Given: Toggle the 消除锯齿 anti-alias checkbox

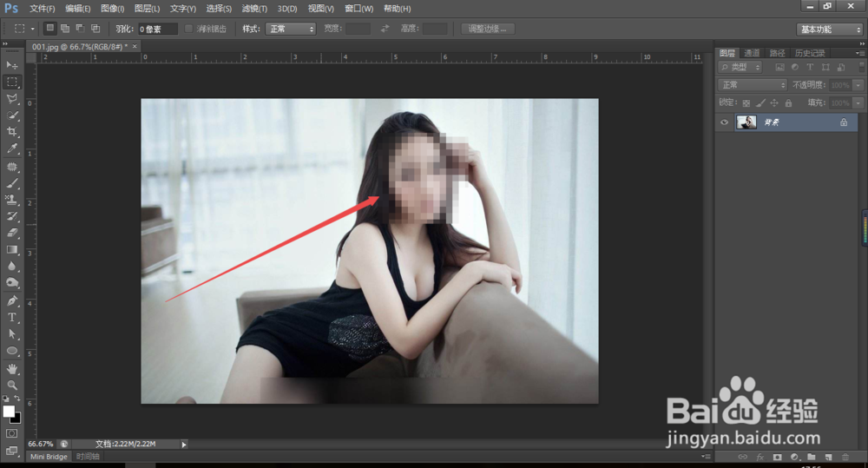Looking at the screenshot, I should pos(188,29).
